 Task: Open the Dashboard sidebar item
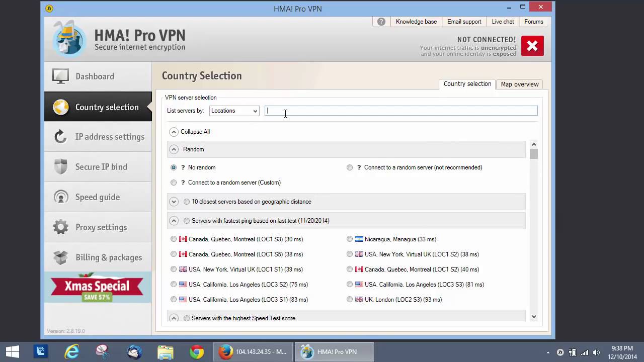(98, 76)
